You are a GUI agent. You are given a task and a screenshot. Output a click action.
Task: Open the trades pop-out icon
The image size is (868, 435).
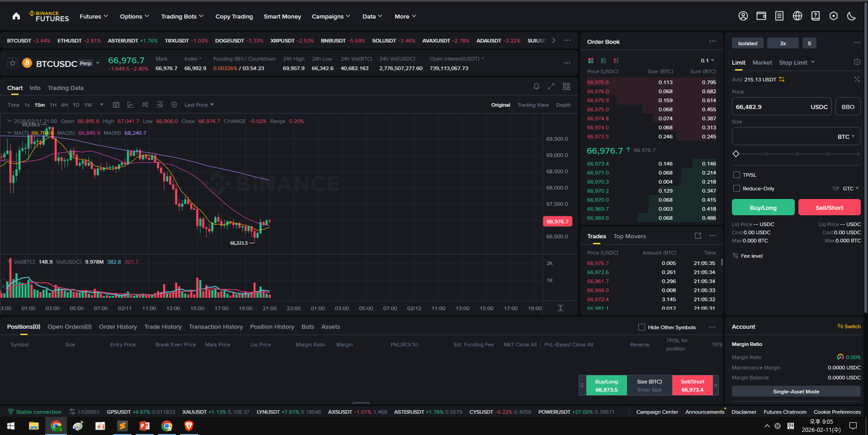pos(698,236)
